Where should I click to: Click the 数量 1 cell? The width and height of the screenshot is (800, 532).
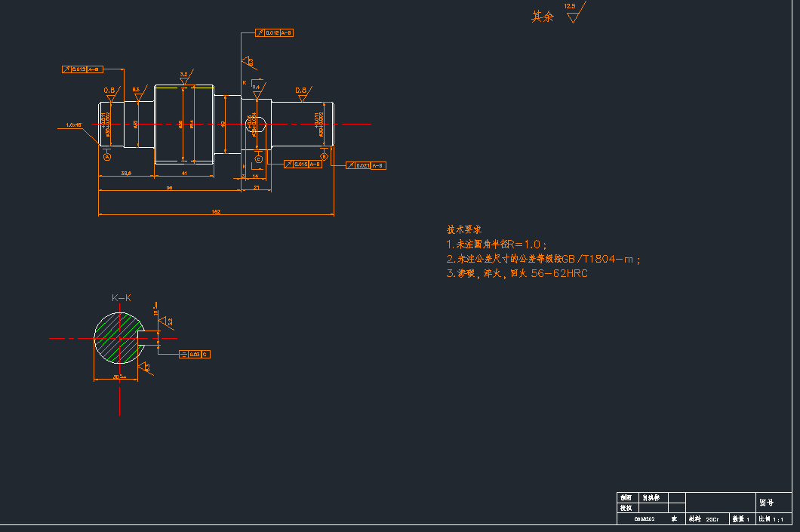click(743, 519)
